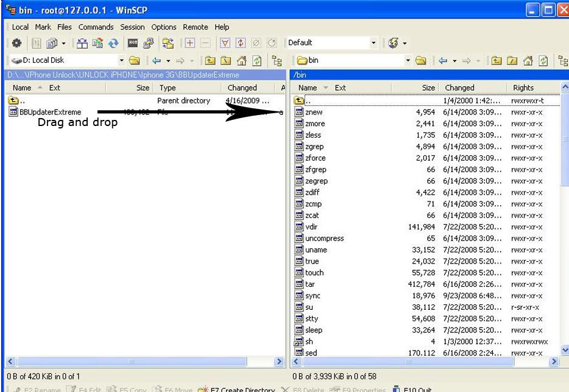Image resolution: width=569 pixels, height=392 pixels.
Task: Click the Invert Selection icon
Action: [241, 43]
